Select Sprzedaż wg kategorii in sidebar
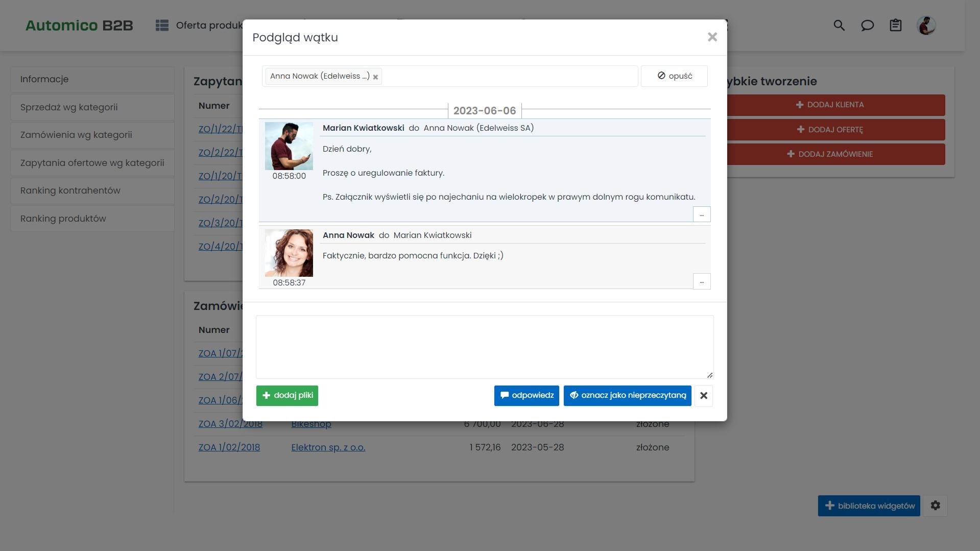The width and height of the screenshot is (980, 551). 69,107
